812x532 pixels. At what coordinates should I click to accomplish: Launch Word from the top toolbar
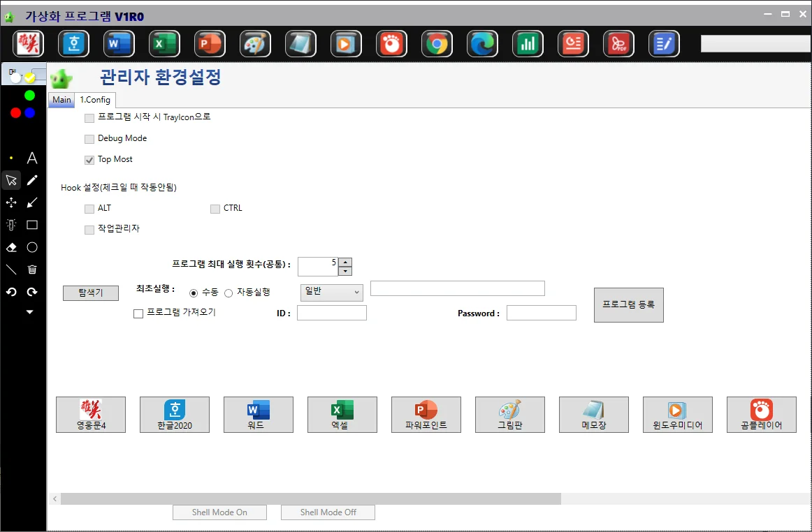coord(119,43)
